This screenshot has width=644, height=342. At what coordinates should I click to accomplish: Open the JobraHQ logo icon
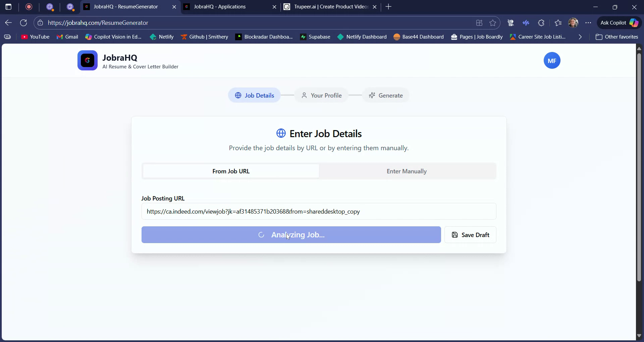pyautogui.click(x=87, y=60)
